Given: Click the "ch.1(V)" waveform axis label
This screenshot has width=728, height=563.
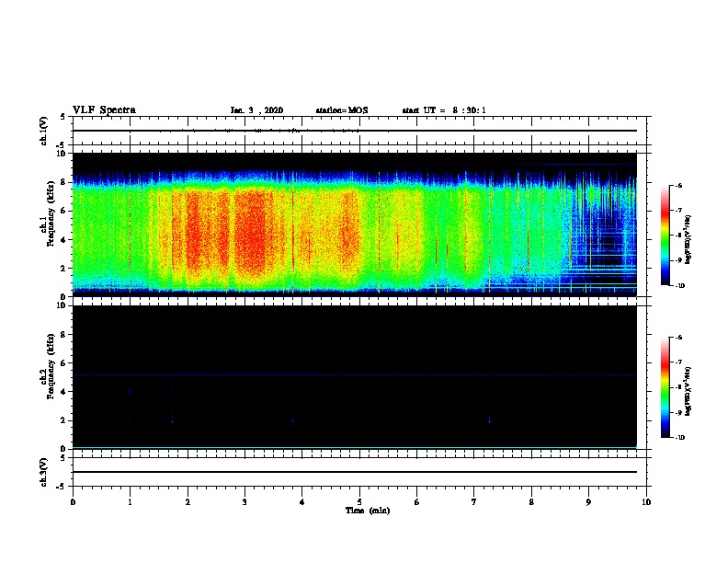Looking at the screenshot, I should click(x=43, y=131).
